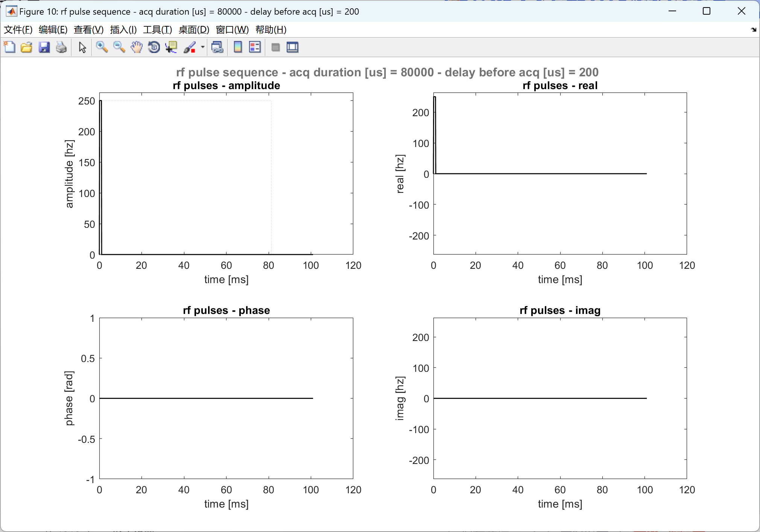
Task: Expand the toolbar dock arrow at right
Action: click(754, 30)
